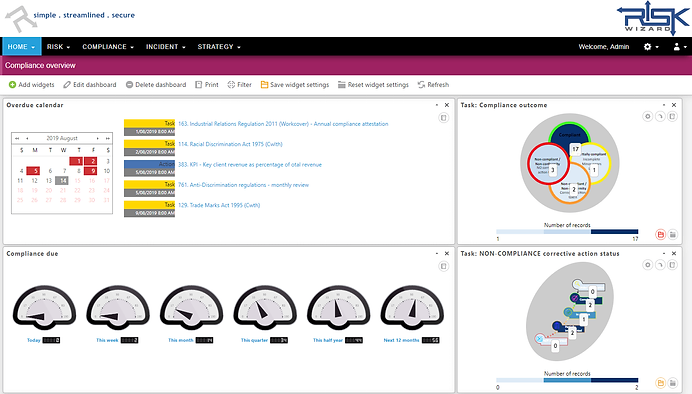This screenshot has height=394, width=692.
Task: Refresh the dashboard
Action: click(x=433, y=85)
